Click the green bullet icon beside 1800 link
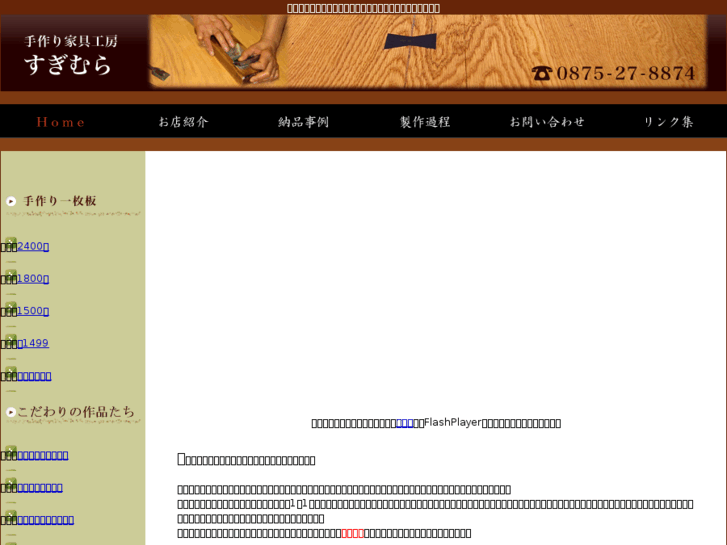 [11, 276]
